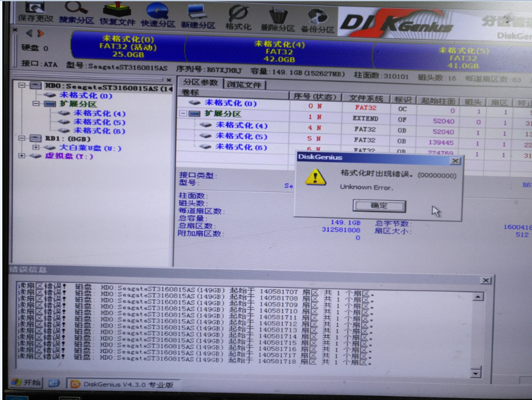Select 未格式化 (6) row in partition table
Viewport: 532px width, 400px height.
pyautogui.click(x=242, y=147)
